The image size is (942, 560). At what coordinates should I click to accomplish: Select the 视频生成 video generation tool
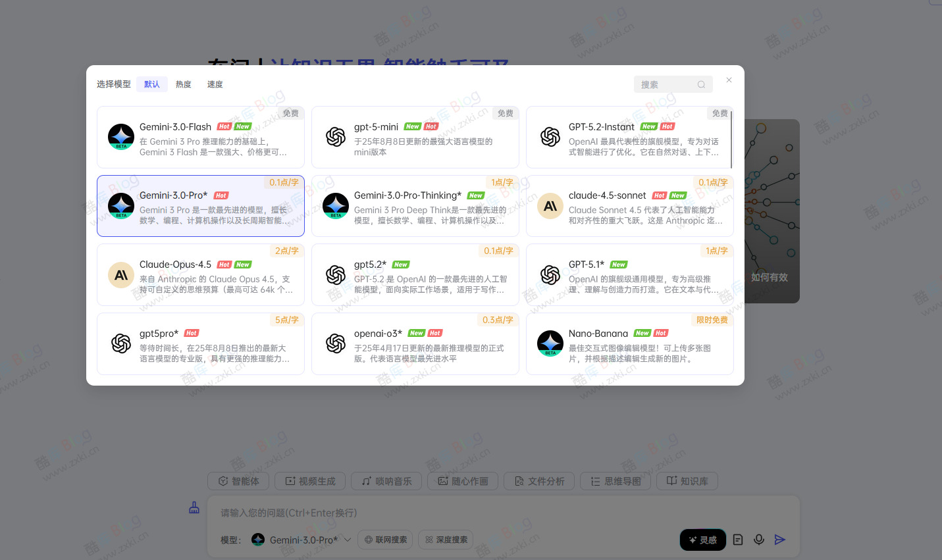(309, 481)
